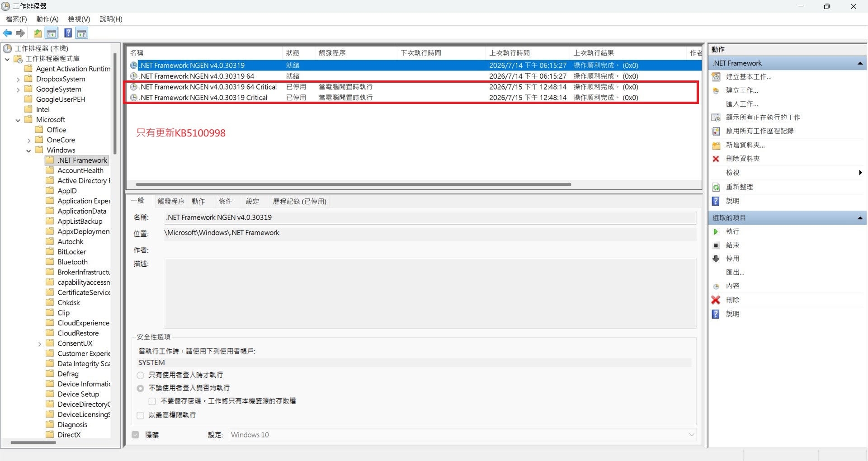
Task: Click the back arrow toolbar icon
Action: [x=8, y=33]
